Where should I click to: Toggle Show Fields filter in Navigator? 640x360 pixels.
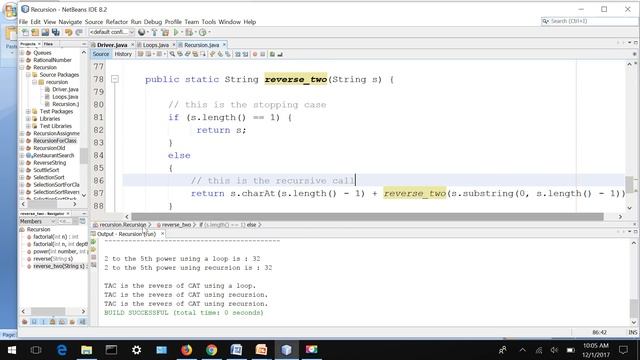click(x=34, y=322)
